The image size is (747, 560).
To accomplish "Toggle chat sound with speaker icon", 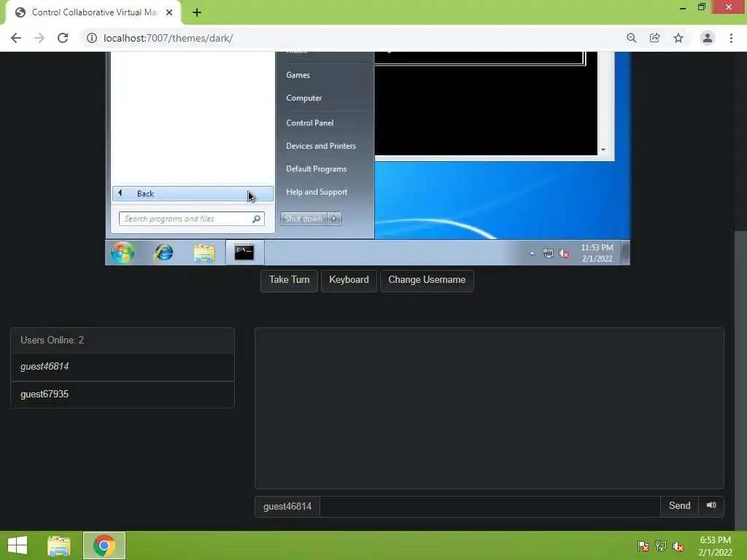I will click(x=711, y=506).
